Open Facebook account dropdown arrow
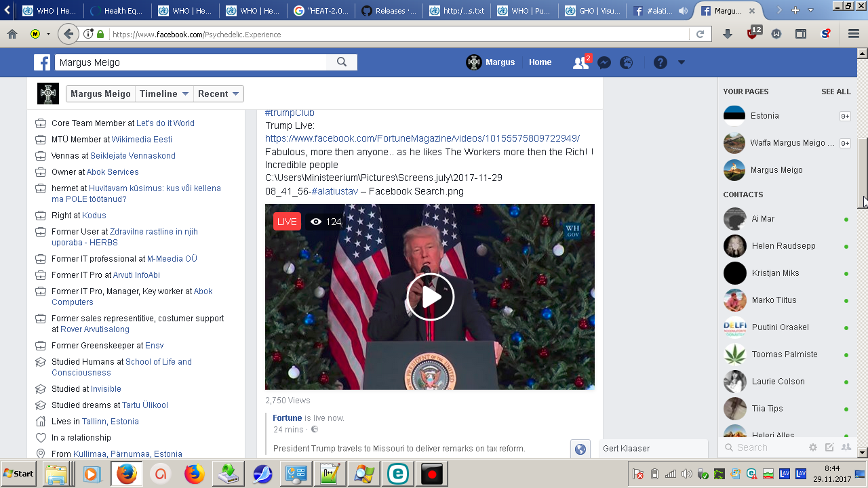This screenshot has width=868, height=488. point(682,62)
